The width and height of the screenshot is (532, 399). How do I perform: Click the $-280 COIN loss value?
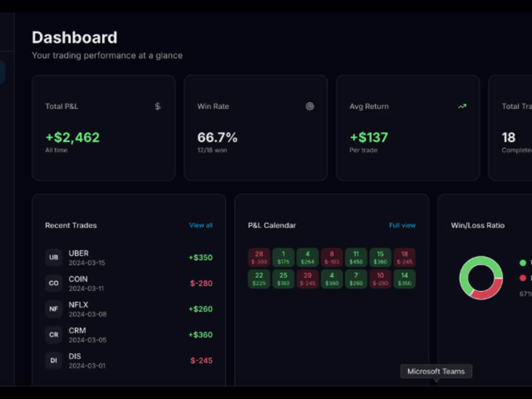pos(201,283)
